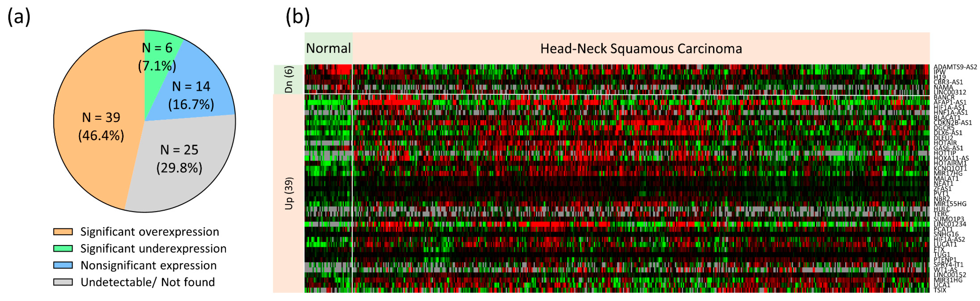Click the LINC01234 gene label

coord(950,224)
